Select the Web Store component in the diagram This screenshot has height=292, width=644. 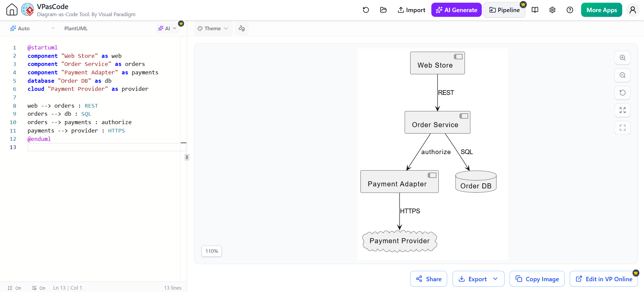click(437, 63)
